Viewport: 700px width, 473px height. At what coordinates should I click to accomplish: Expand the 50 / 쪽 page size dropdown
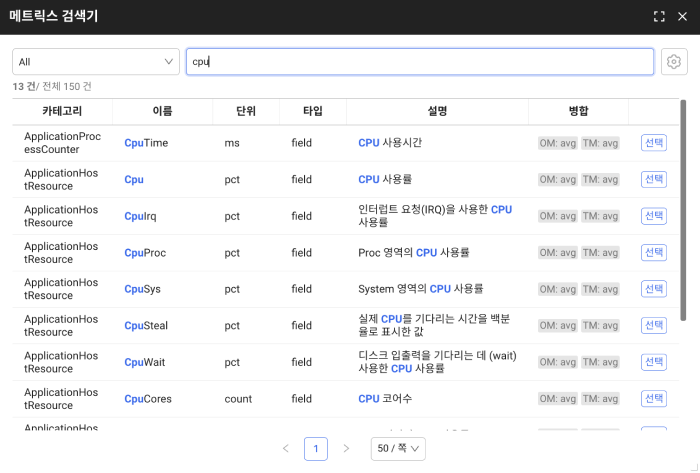pos(398,449)
